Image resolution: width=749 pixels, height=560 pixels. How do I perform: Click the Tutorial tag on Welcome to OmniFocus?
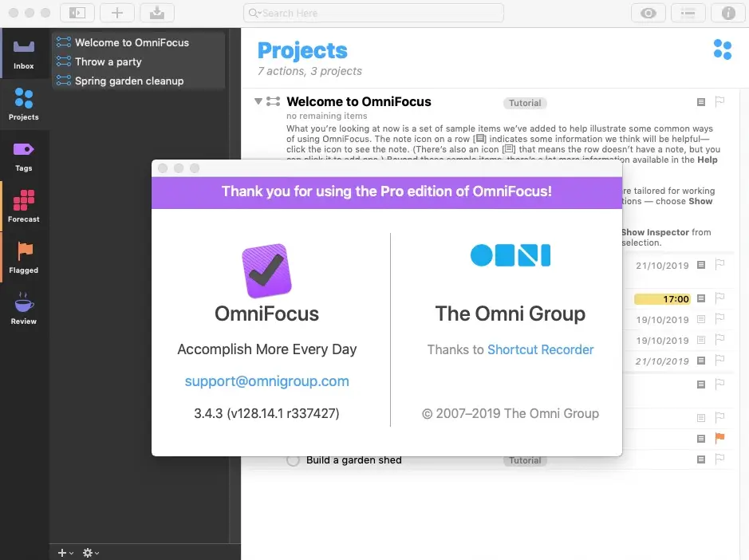525,103
